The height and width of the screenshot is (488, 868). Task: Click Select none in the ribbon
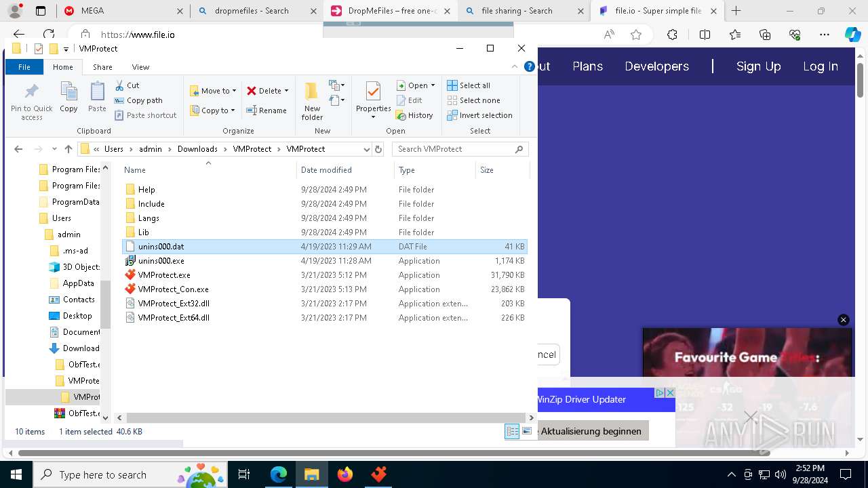pyautogui.click(x=473, y=100)
